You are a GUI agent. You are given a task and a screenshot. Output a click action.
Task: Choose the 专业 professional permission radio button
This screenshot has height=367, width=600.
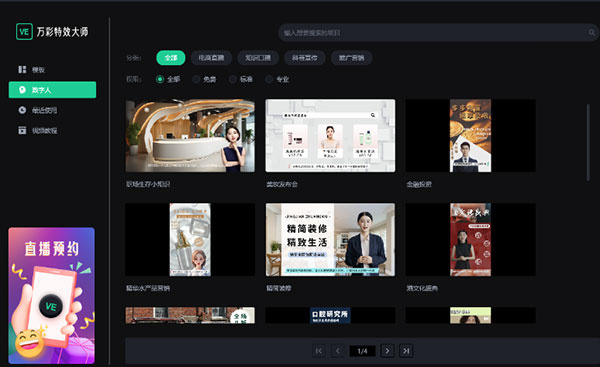pos(269,79)
